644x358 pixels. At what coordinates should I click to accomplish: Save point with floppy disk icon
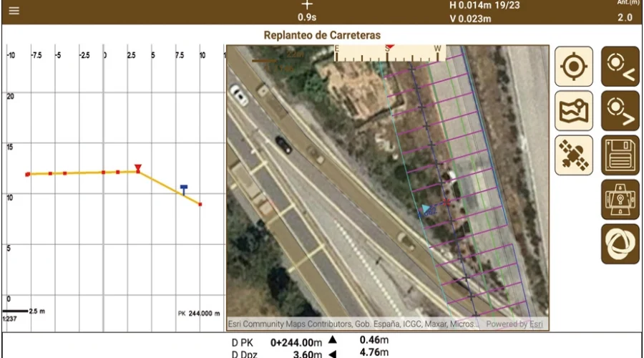point(620,155)
